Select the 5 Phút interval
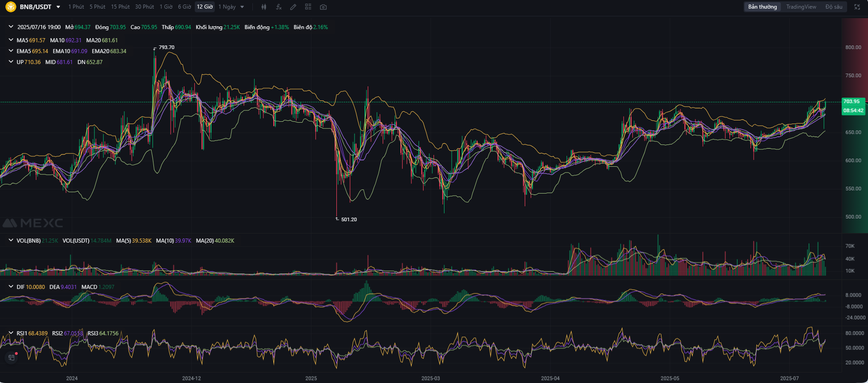The image size is (868, 383). (97, 7)
